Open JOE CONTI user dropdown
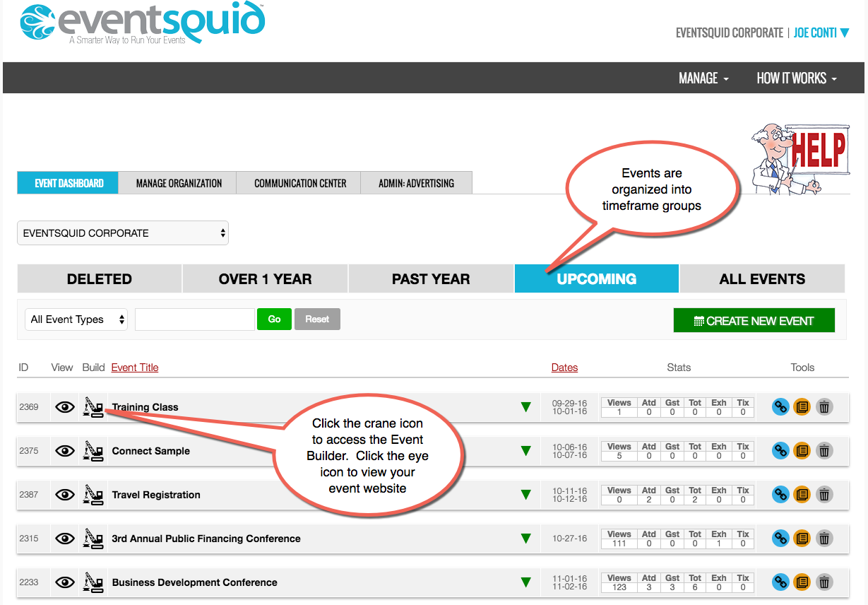 coord(821,33)
